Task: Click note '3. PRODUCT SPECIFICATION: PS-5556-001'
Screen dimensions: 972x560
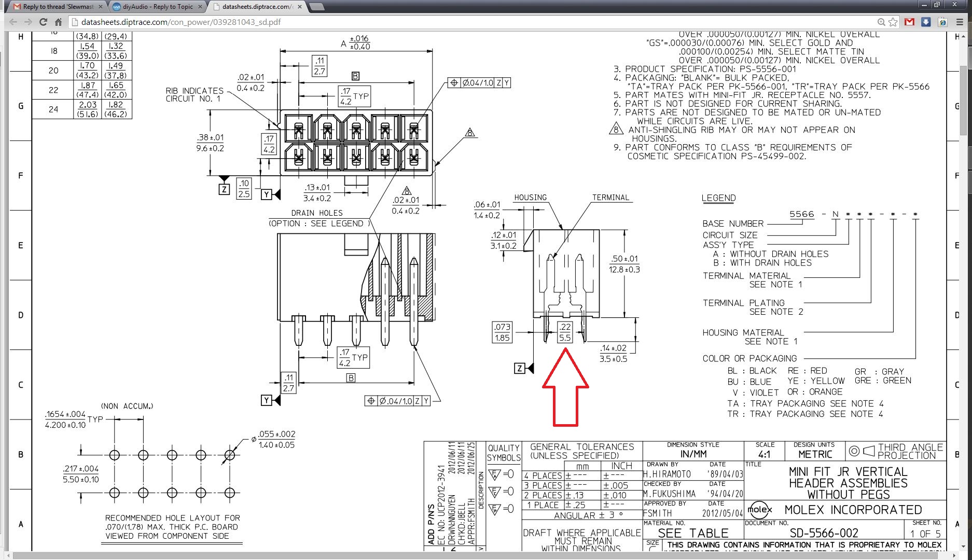Action: click(704, 69)
